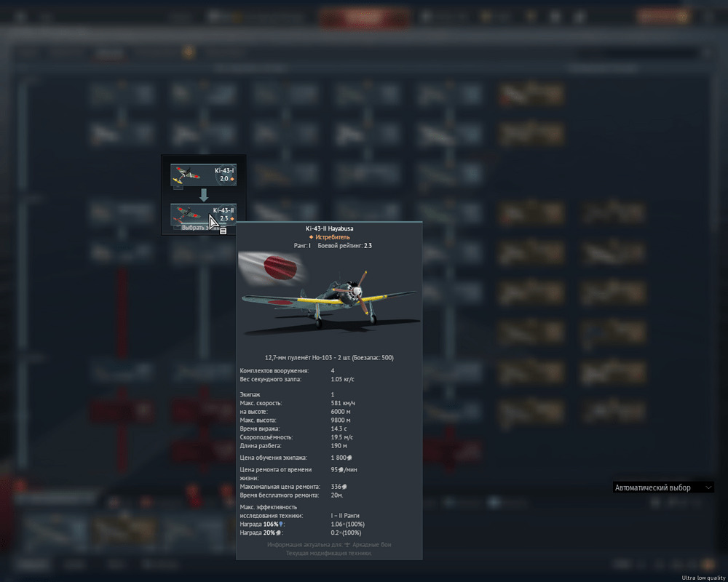Screen dimensions: 728x582
Task: Click the aircraft icon before Аркадные бои
Action: [x=348, y=545]
